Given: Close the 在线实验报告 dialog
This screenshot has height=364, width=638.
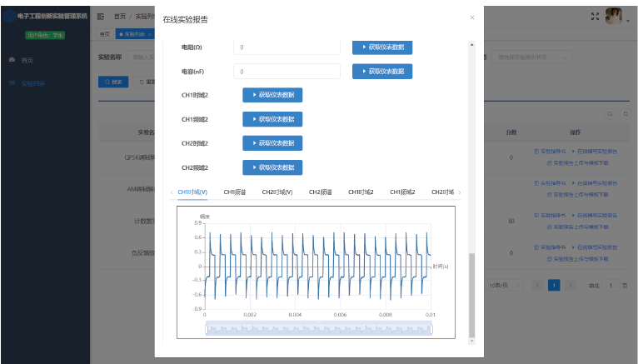Looking at the screenshot, I should point(472,17).
